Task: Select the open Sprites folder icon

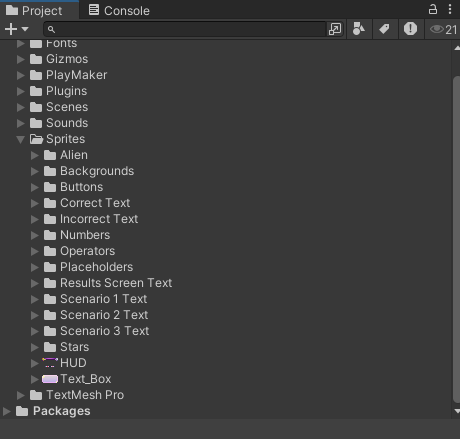Action: 36,139
